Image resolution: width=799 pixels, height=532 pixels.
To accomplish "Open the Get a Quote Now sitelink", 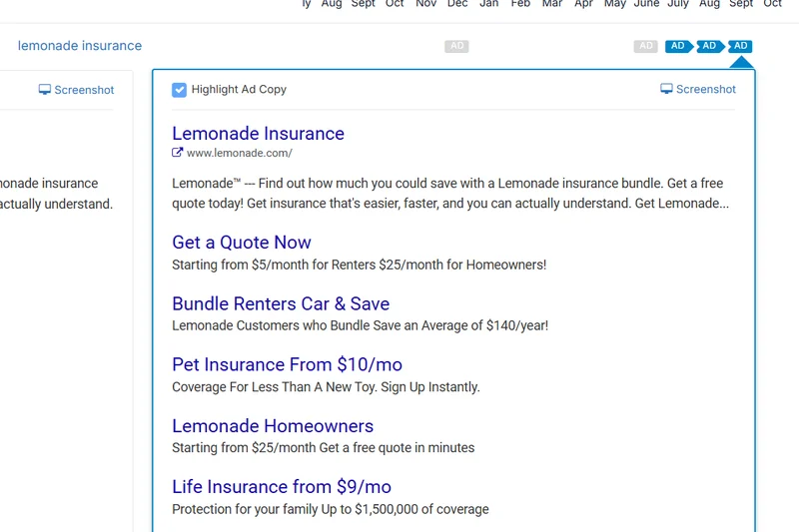I will tap(242, 243).
